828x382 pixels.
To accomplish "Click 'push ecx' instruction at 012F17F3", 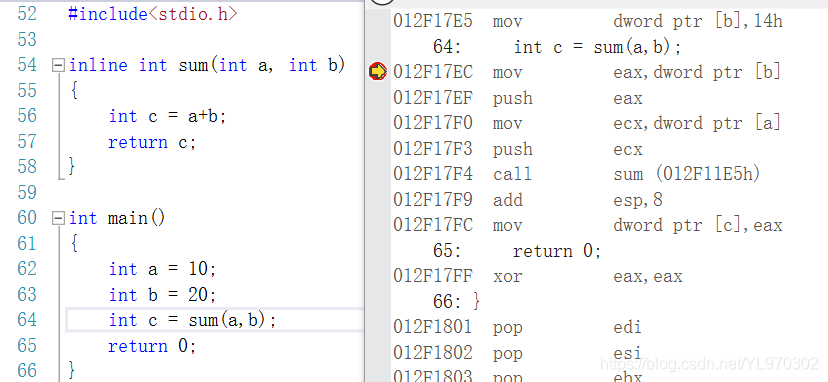I will 568,150.
